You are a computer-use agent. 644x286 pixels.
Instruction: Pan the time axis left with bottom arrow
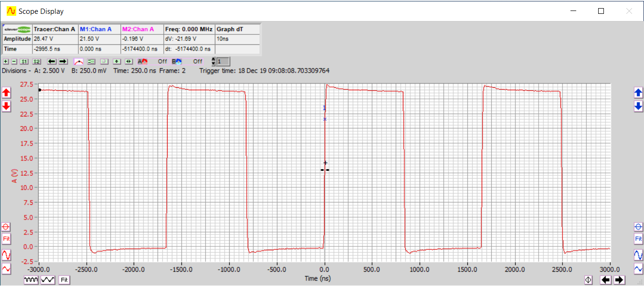pyautogui.click(x=606, y=280)
